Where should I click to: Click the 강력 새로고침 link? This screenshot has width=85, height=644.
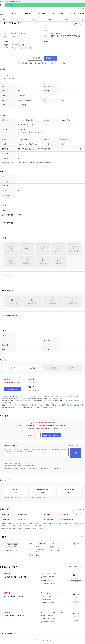click(x=45, y=63)
